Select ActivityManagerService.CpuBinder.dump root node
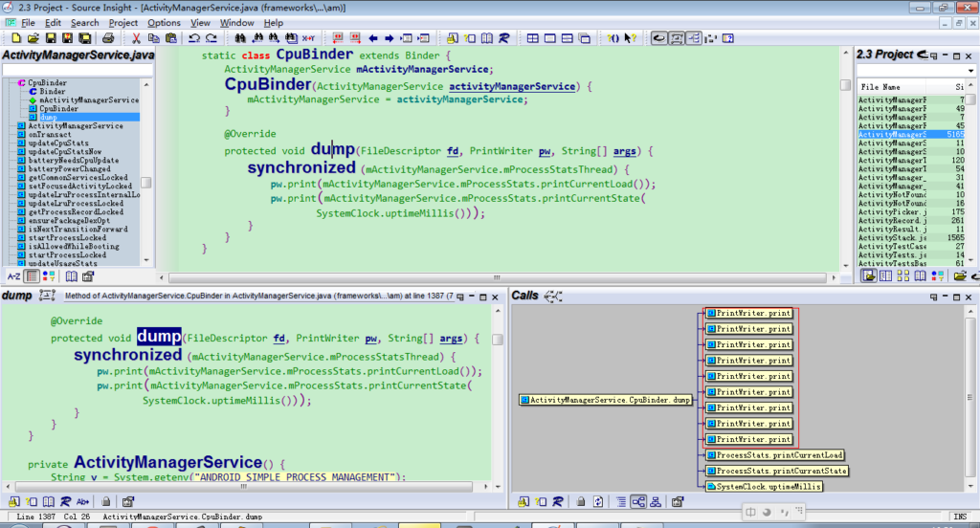The width and height of the screenshot is (980, 528). [606, 400]
